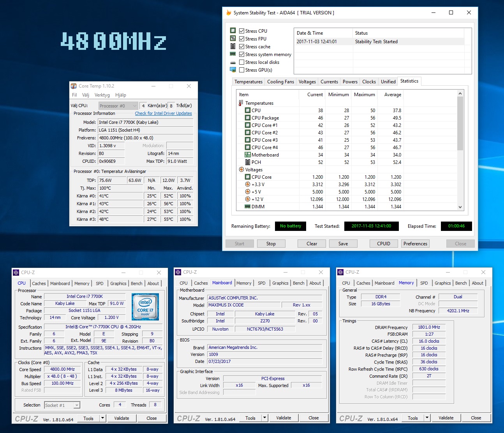Image resolution: width=504 pixels, height=433 pixels.
Task: Click the Voltages category icon in statistics list
Action: 241,170
